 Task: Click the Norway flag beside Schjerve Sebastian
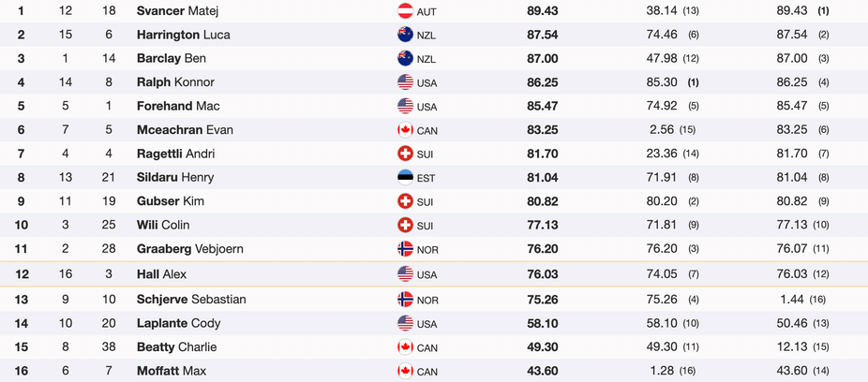click(x=405, y=299)
